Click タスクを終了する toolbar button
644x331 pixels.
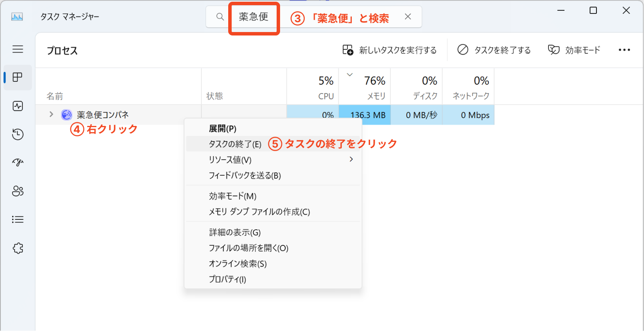pyautogui.click(x=494, y=50)
